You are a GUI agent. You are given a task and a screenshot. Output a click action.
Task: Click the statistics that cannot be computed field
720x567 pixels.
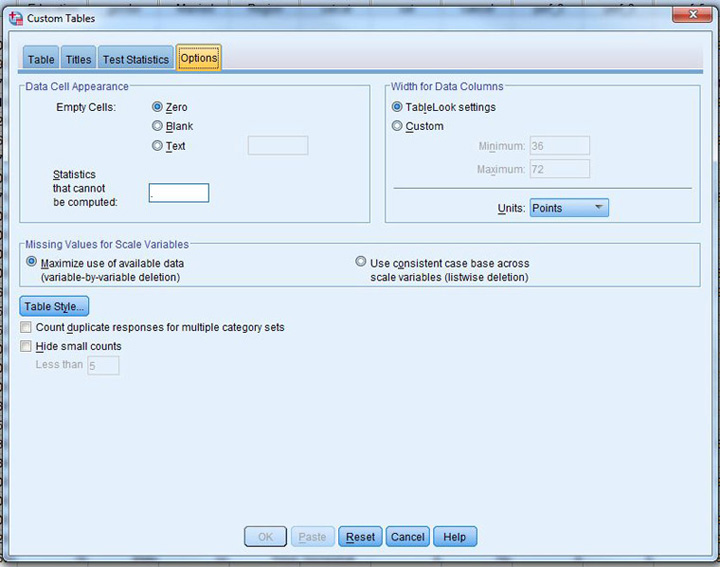tap(179, 193)
